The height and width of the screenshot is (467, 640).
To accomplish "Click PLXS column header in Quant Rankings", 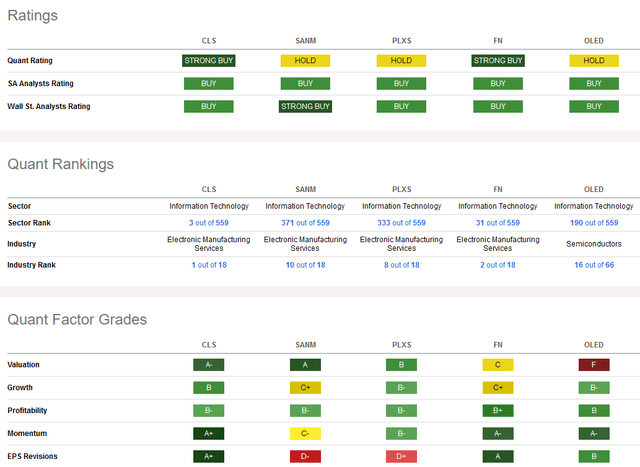I will [401, 186].
